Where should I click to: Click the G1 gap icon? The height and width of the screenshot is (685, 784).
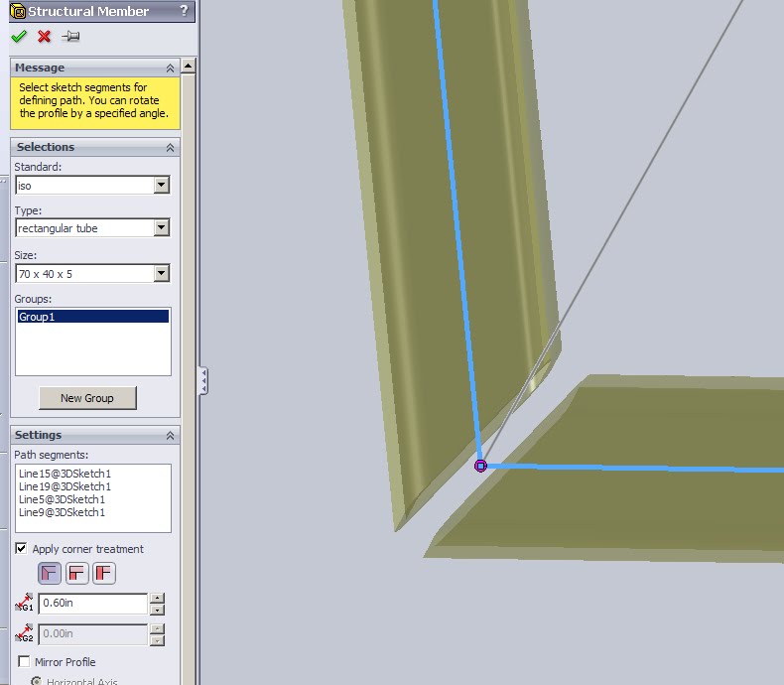point(24,603)
